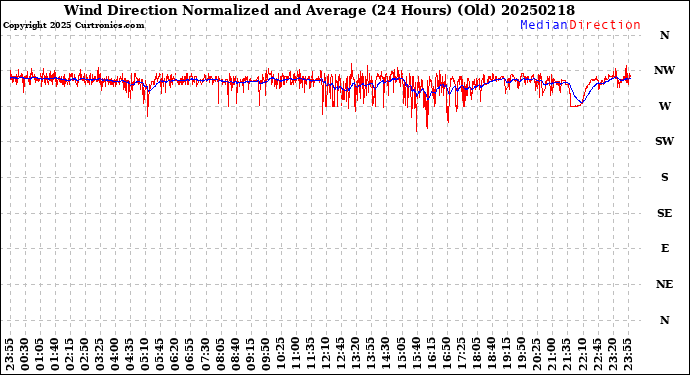
Task: Click the 08:05 time label
Action: click(220, 354)
